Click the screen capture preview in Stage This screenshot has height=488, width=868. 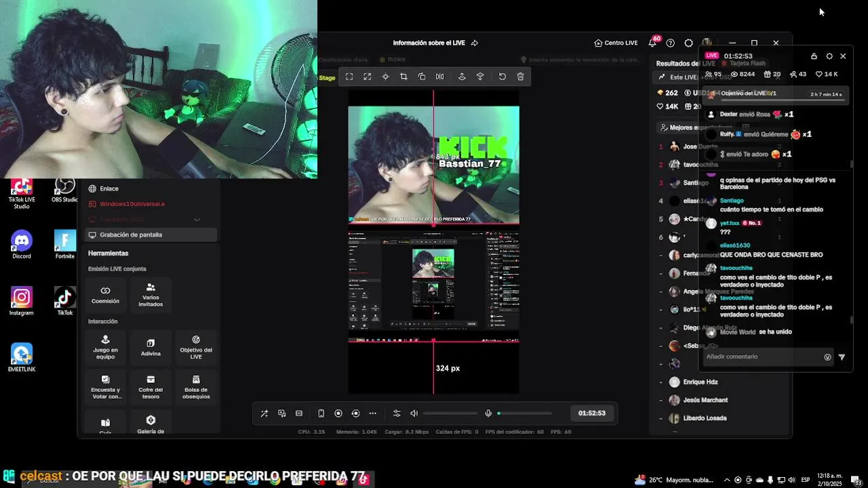(x=434, y=283)
